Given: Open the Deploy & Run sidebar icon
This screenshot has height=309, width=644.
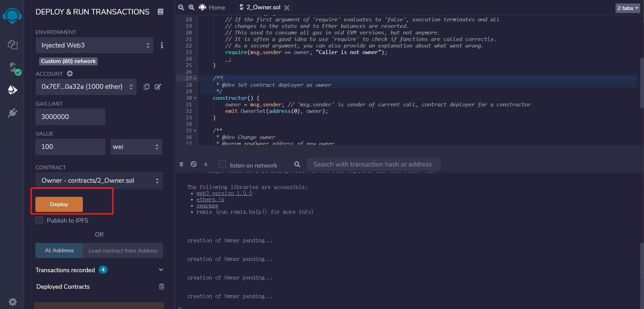Looking at the screenshot, I should click(x=12, y=90).
